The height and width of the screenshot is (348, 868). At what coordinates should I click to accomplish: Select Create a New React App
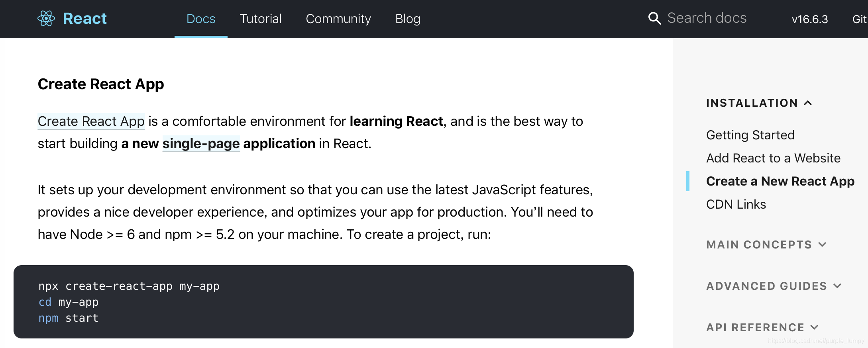(x=780, y=181)
